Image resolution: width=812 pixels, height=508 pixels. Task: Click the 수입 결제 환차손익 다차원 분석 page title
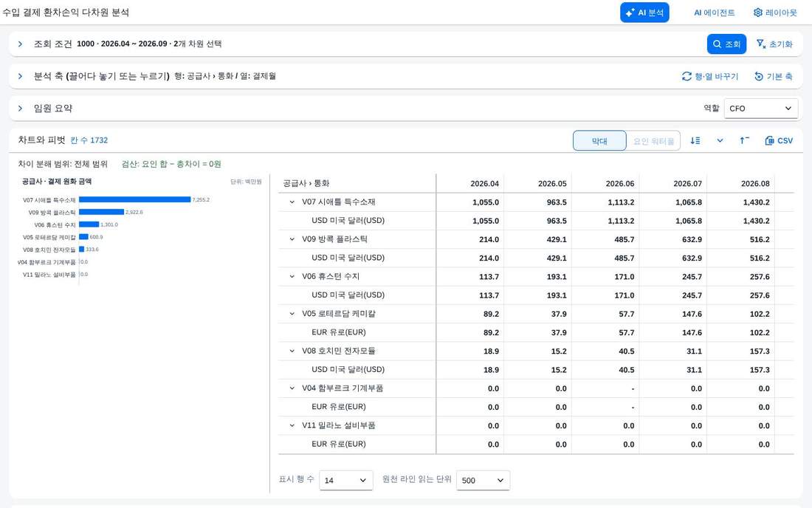(66, 13)
